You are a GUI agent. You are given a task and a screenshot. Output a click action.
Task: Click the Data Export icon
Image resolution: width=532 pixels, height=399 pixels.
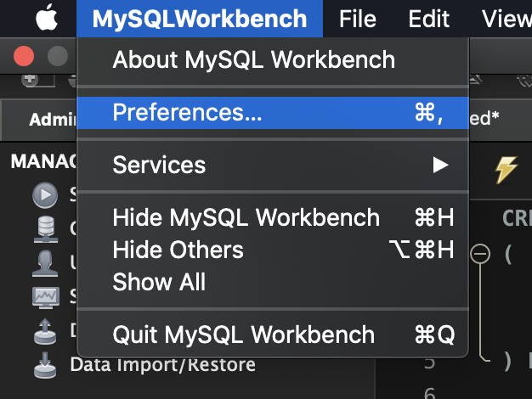tap(45, 332)
